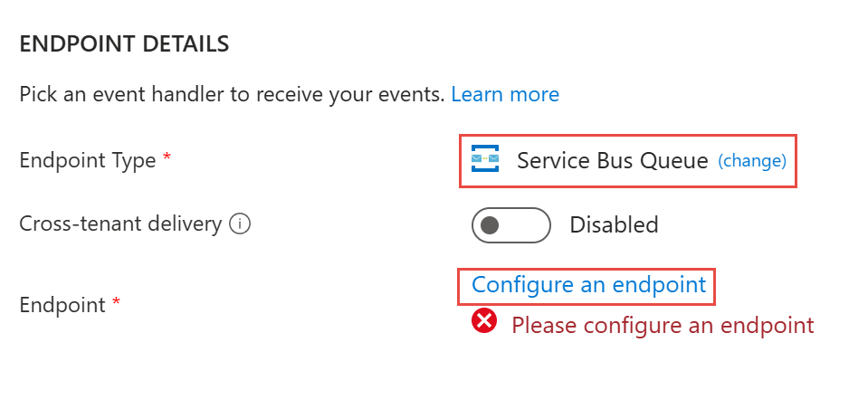Toggle the Cross-tenant delivery switch
This screenshot has height=409, width=868.
pyautogui.click(x=511, y=225)
